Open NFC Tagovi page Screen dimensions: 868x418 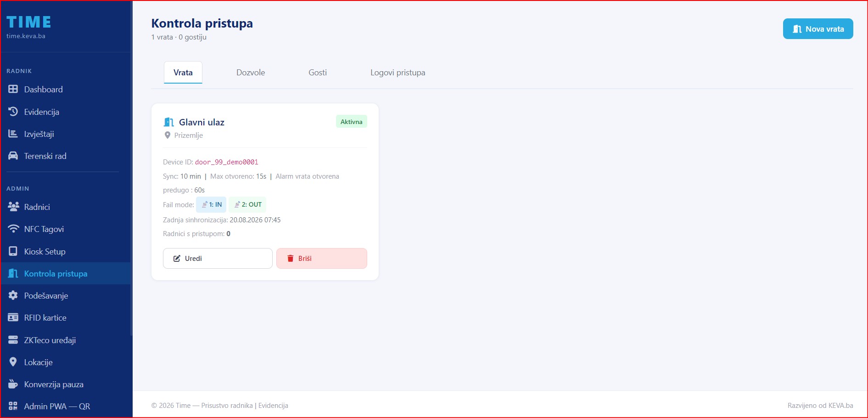[x=66, y=229]
